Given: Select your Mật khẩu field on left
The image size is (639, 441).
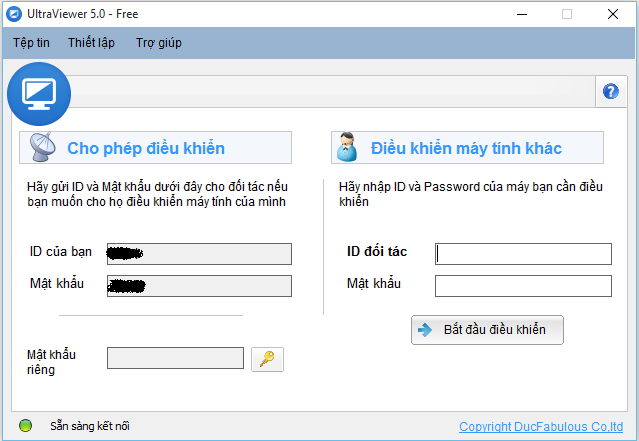Looking at the screenshot, I should (199, 286).
